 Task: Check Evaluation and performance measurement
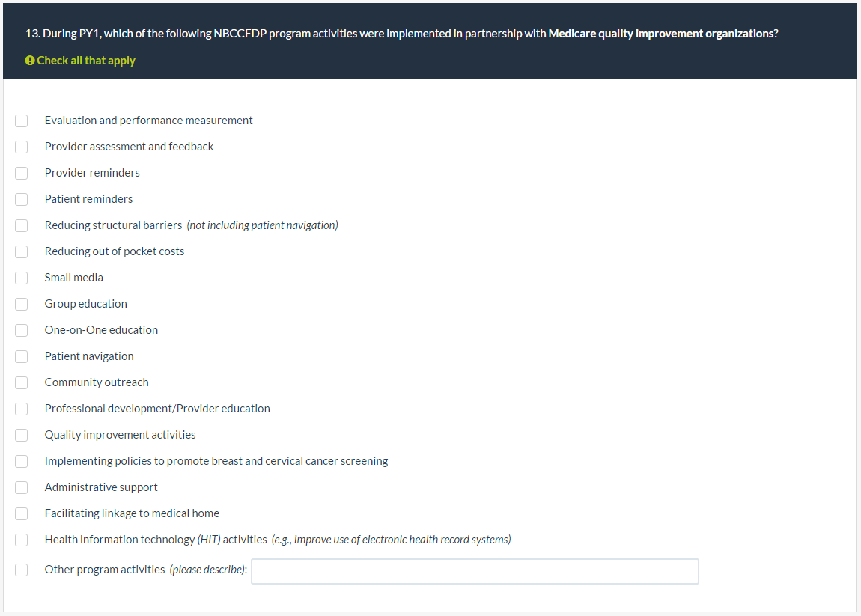pos(22,121)
